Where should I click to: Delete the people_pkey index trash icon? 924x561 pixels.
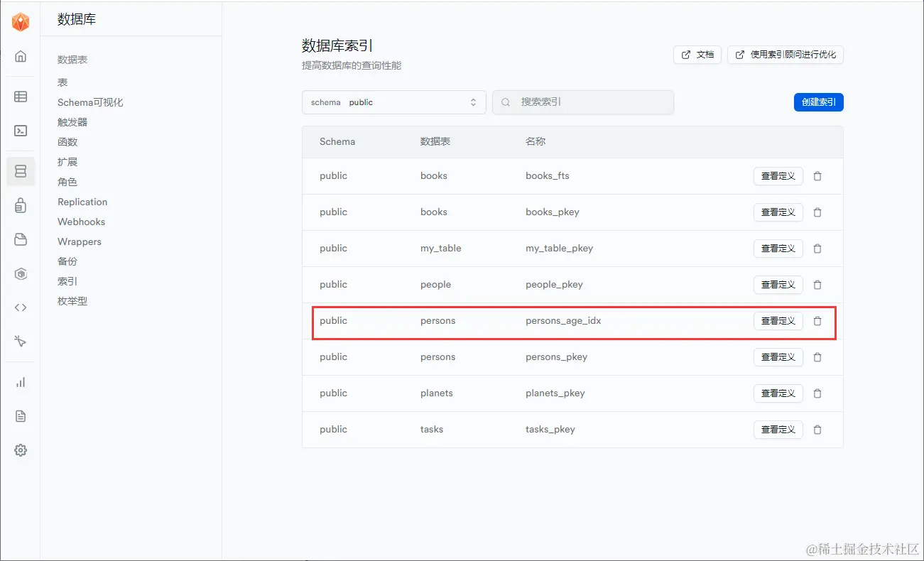tap(817, 285)
